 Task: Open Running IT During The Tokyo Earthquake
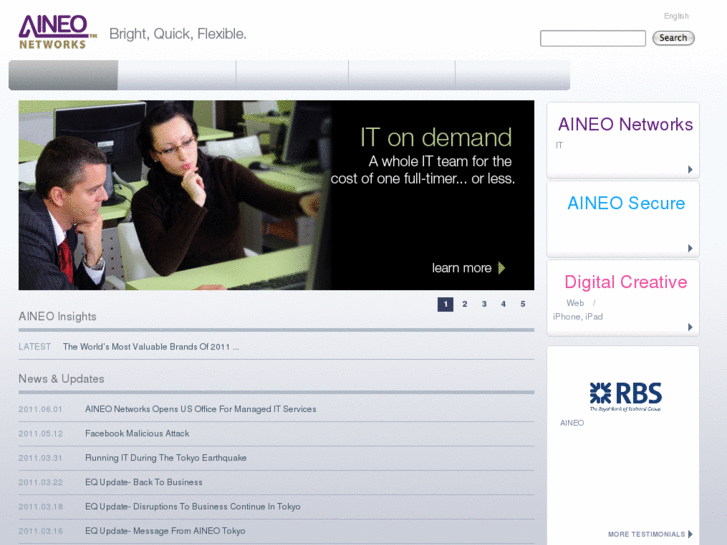166,458
